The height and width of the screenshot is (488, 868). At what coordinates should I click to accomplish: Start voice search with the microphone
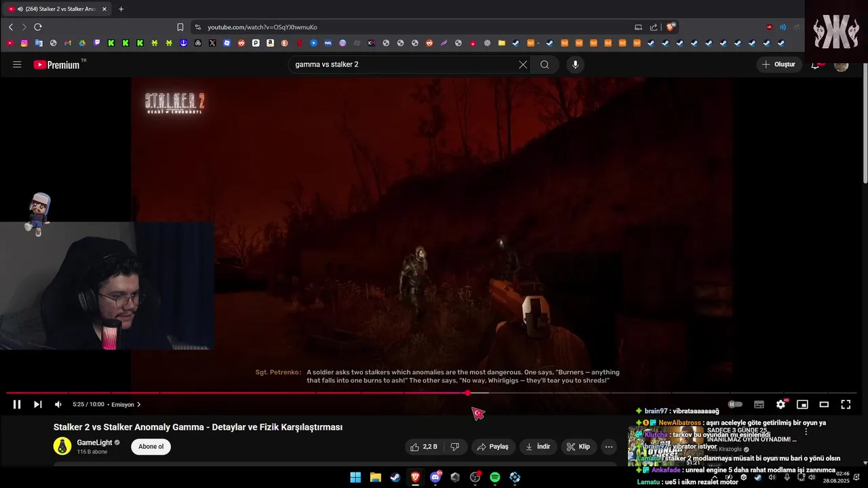[x=575, y=64]
